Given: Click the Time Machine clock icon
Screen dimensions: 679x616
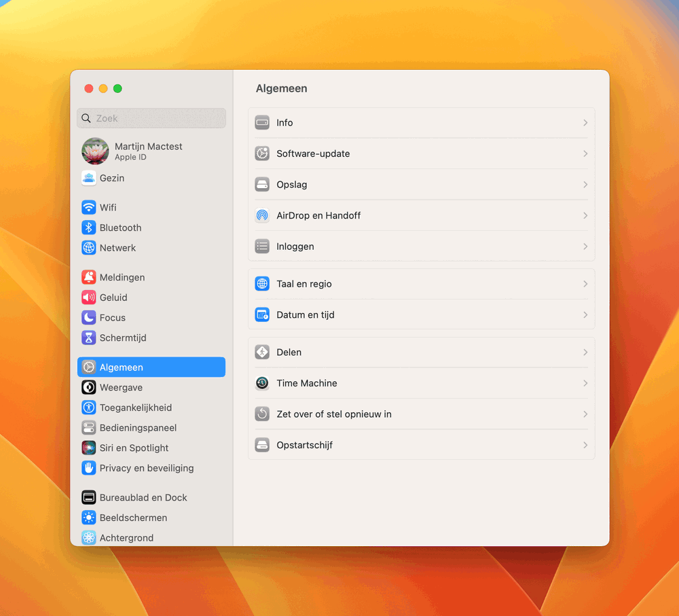Looking at the screenshot, I should (x=262, y=383).
